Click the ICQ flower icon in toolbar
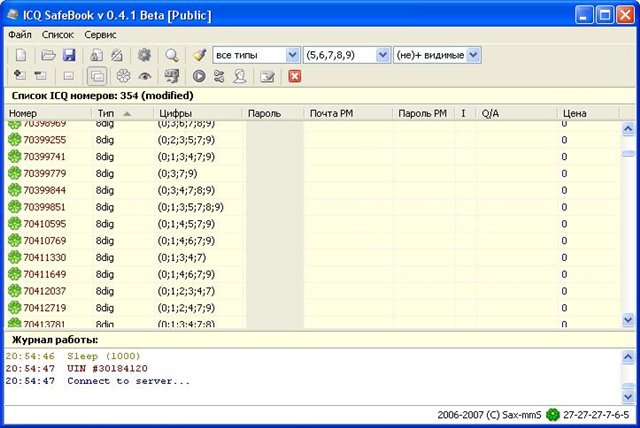The image size is (640, 428). pyautogui.click(x=123, y=76)
